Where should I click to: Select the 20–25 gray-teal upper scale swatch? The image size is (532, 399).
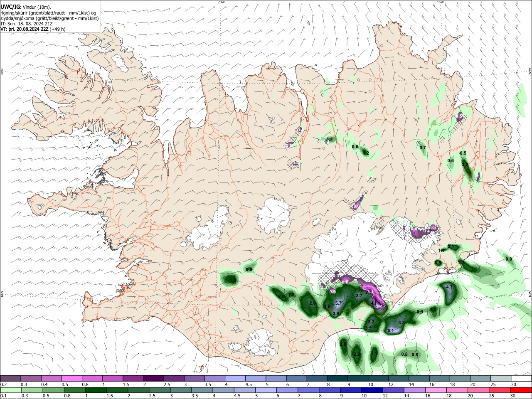pos(480,378)
